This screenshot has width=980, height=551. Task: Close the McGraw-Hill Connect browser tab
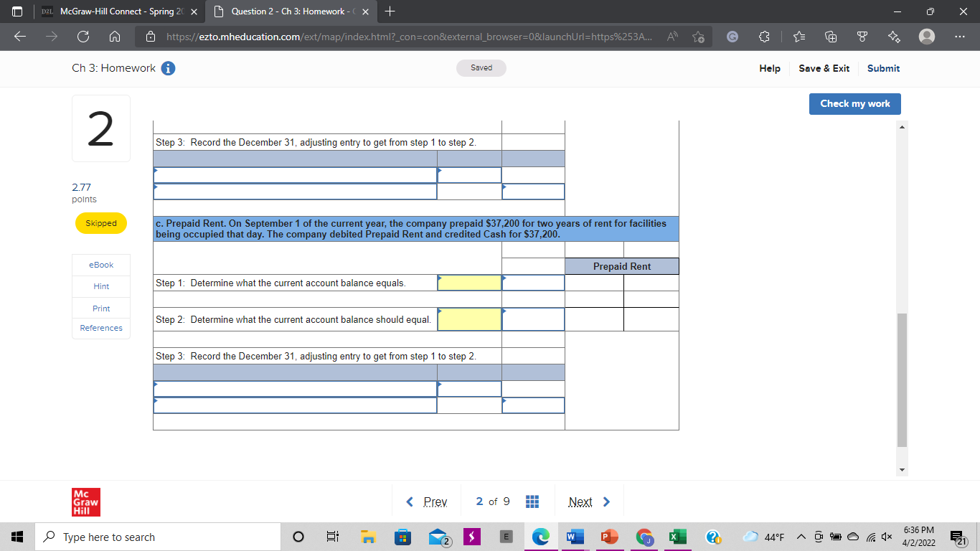coord(194,11)
